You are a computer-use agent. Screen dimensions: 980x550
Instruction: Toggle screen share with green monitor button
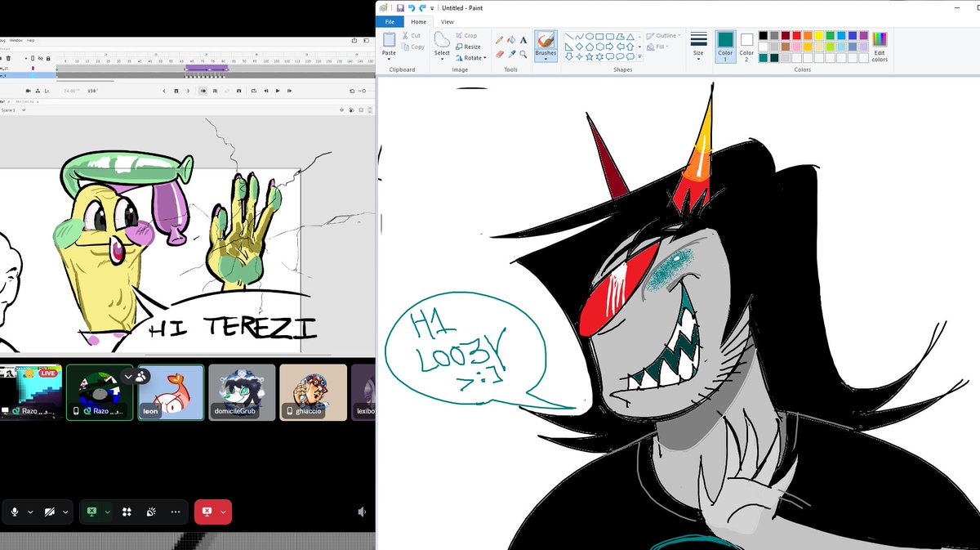(x=91, y=512)
